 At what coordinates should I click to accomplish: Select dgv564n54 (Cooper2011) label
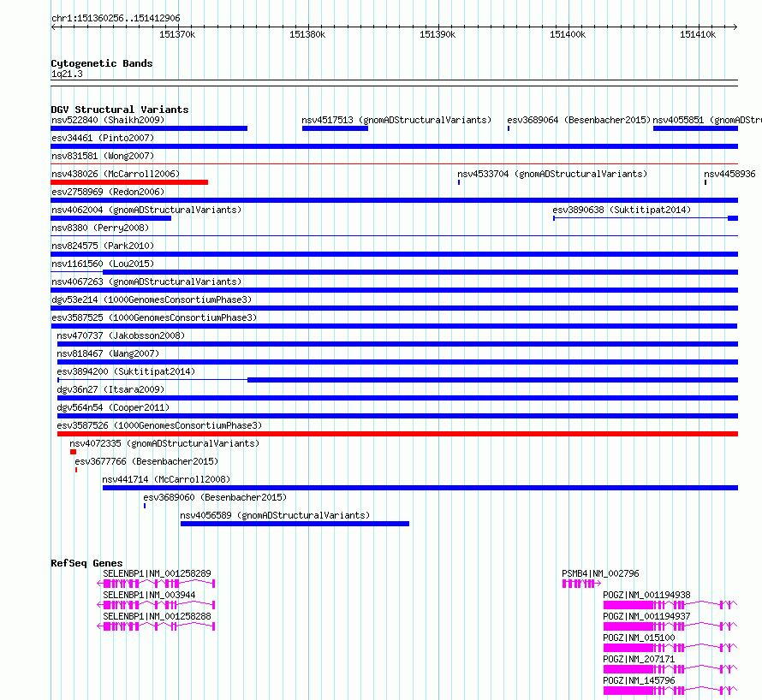point(113,407)
